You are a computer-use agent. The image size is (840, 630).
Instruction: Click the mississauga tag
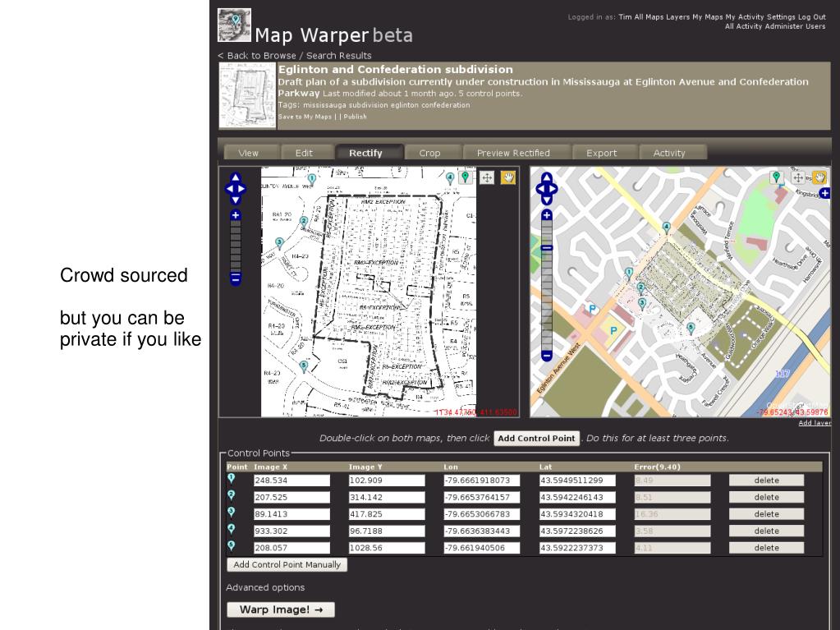pos(324,105)
